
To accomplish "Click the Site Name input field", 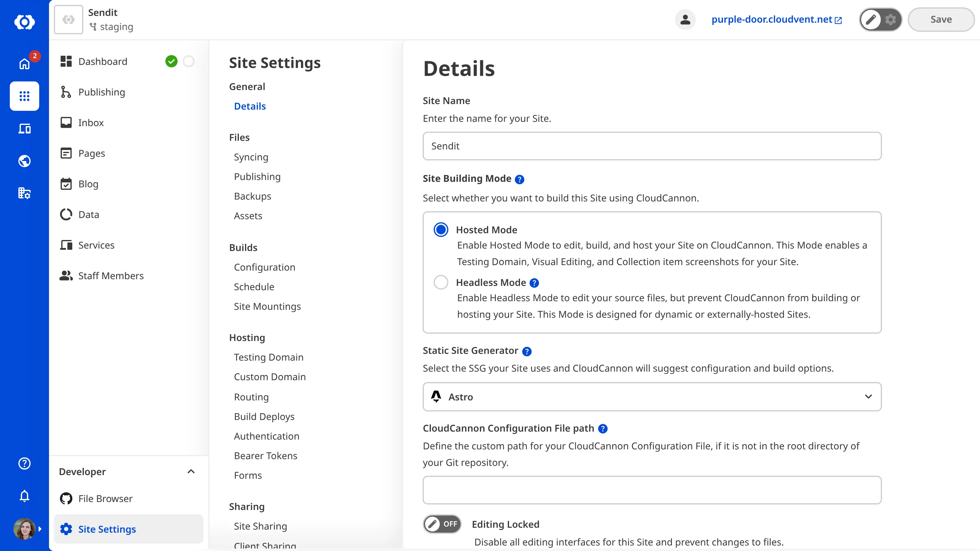I will pyautogui.click(x=652, y=146).
